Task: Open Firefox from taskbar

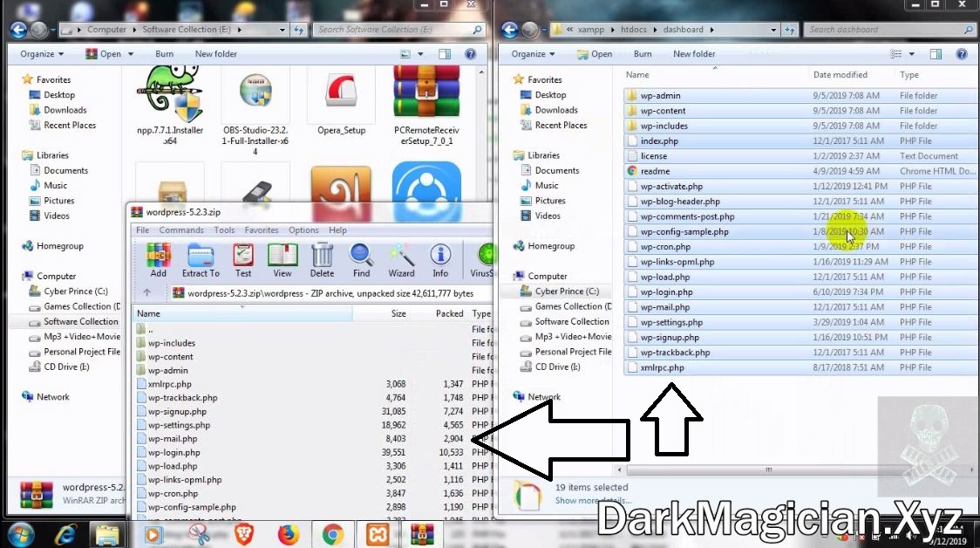Action: [x=288, y=535]
